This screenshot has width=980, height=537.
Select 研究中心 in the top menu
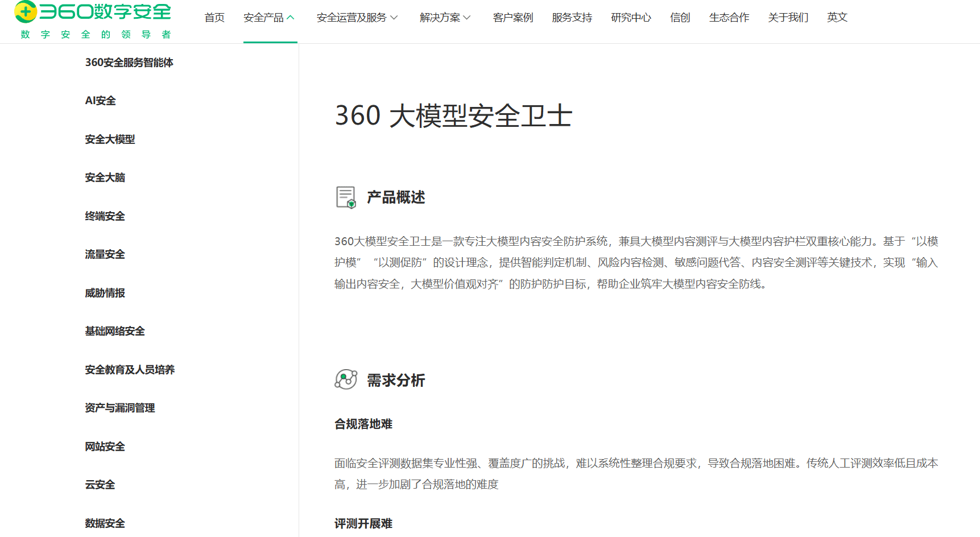point(631,18)
